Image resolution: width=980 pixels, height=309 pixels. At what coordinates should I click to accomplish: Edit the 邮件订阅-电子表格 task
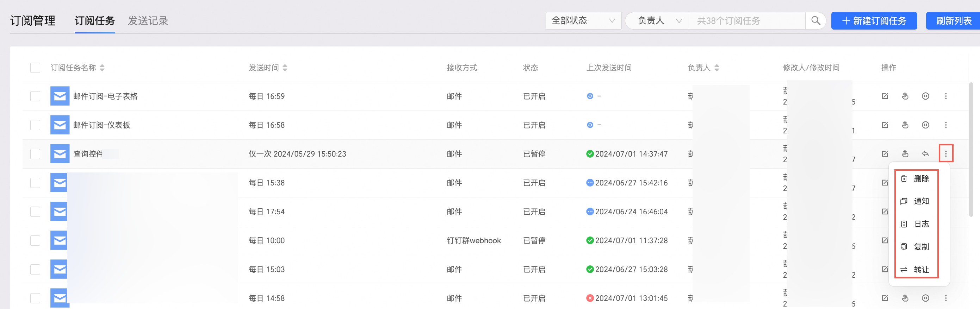[x=885, y=96]
